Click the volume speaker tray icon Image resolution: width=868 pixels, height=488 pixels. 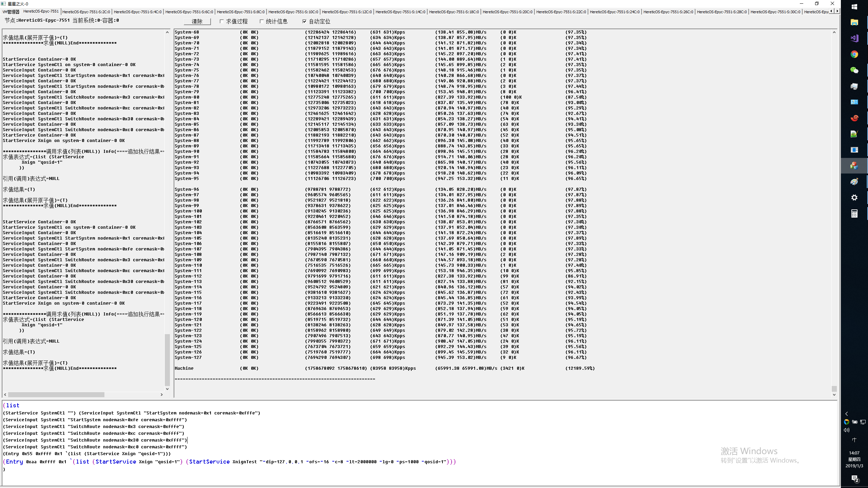click(847, 430)
